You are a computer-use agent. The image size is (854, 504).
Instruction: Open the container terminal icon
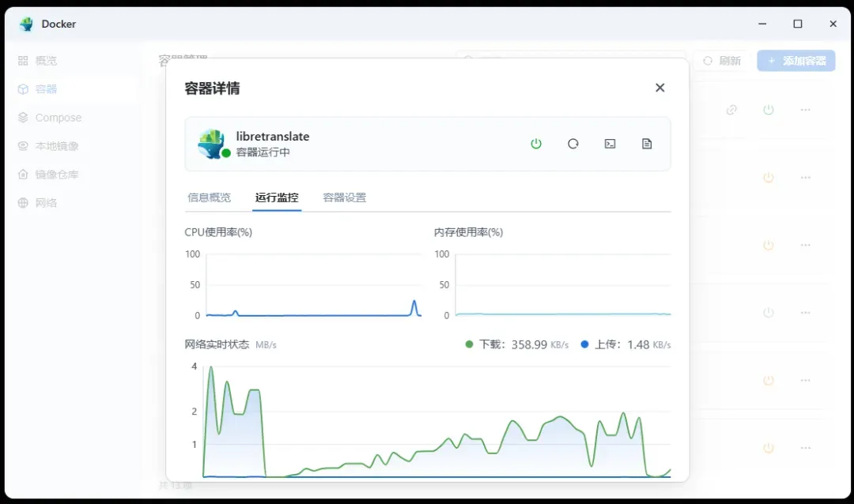(610, 144)
